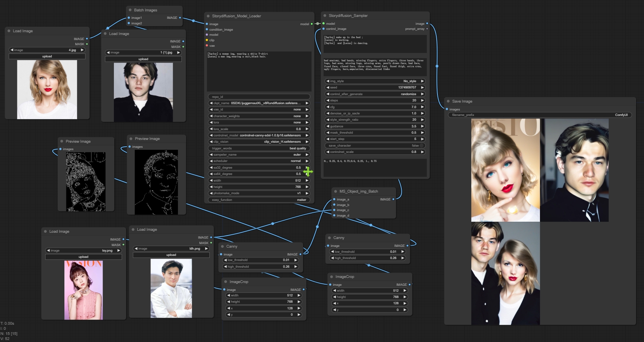Click the IMAGE output port of MS_Object_img_Batch
Viewport: 644px width, 342px height.
(x=393, y=199)
